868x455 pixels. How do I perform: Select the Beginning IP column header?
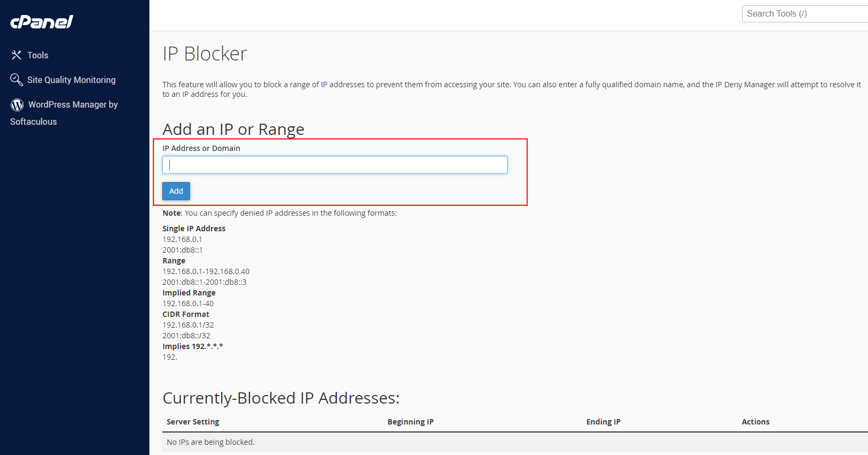pyautogui.click(x=410, y=422)
